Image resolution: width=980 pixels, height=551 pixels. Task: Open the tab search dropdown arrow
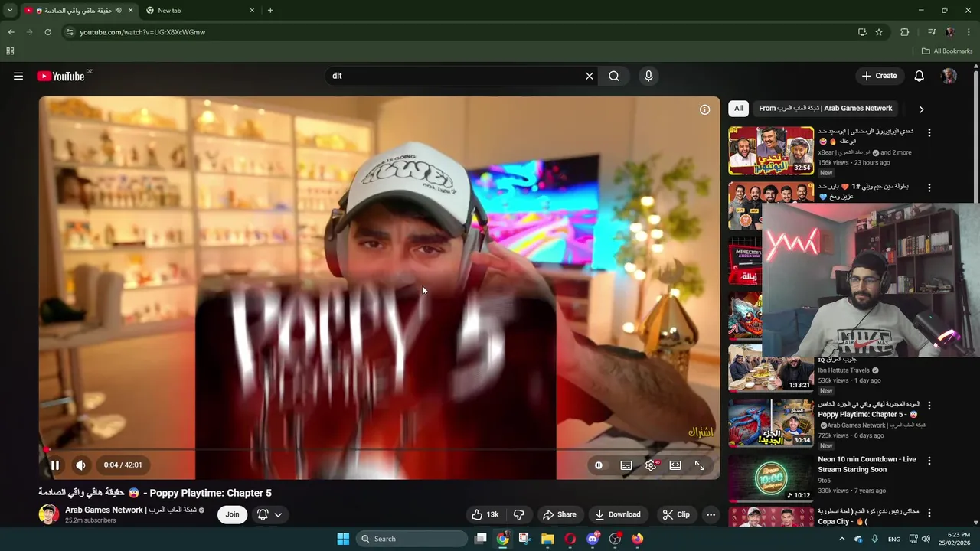[10, 11]
